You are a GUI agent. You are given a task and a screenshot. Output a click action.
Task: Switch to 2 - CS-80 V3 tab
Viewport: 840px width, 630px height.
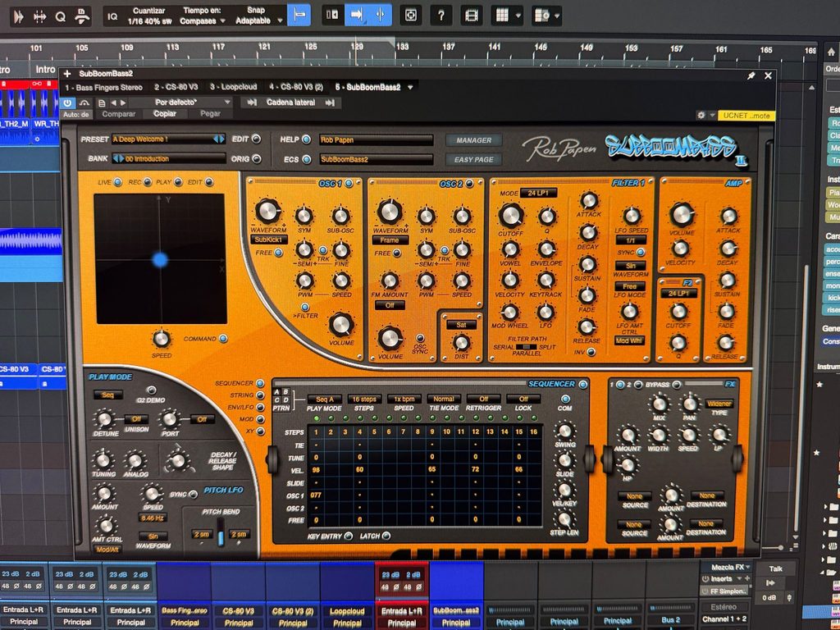[176, 87]
